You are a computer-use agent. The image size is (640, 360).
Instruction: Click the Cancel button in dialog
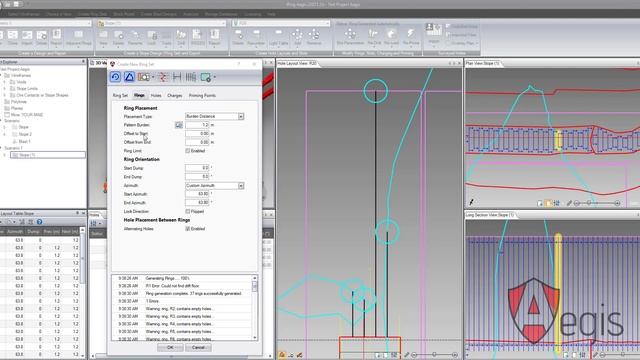pyautogui.click(x=198, y=348)
